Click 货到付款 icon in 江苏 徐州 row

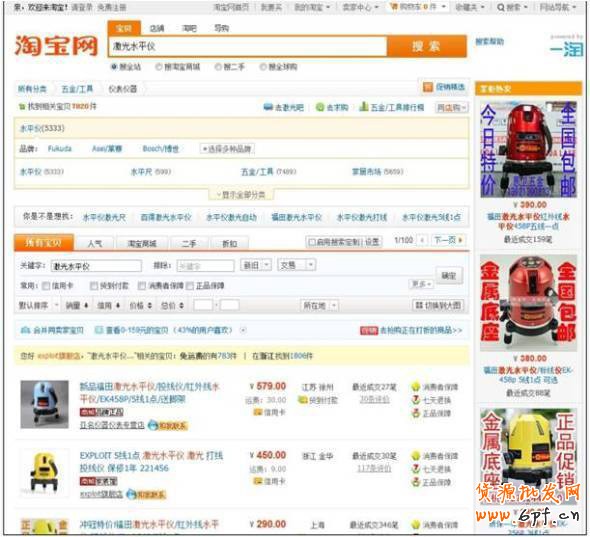tap(303, 400)
